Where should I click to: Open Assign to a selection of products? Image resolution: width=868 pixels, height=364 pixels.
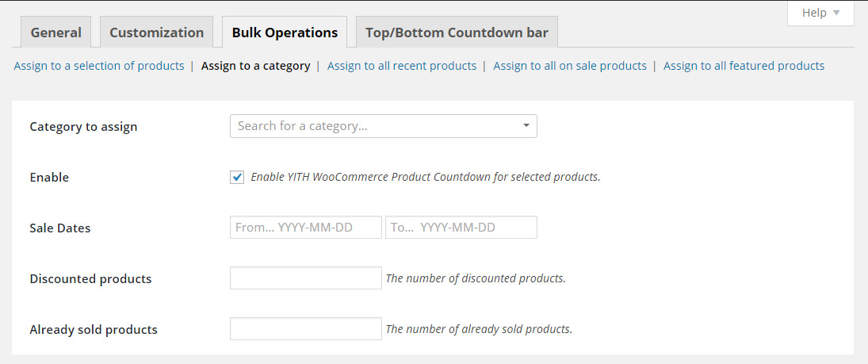click(x=99, y=66)
